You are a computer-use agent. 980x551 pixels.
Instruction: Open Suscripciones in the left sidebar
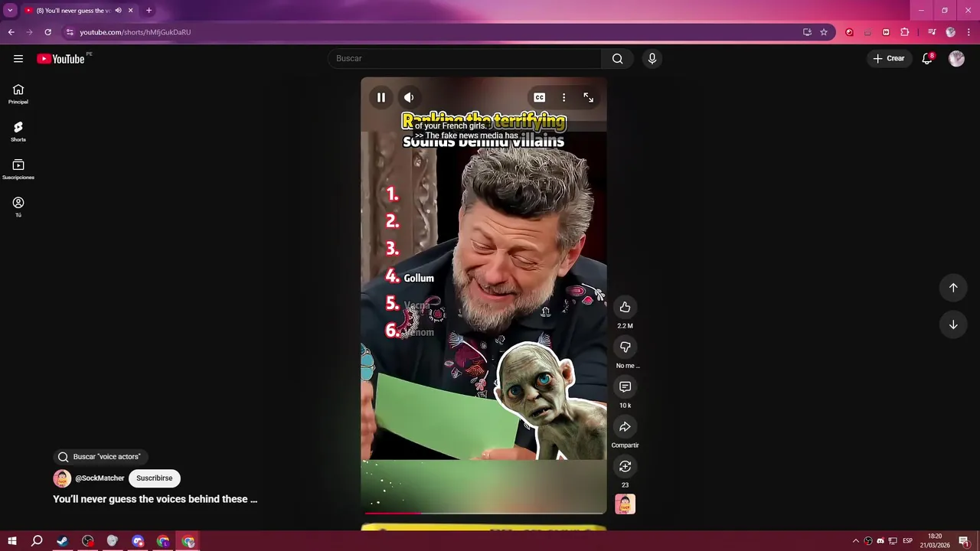[x=18, y=169]
